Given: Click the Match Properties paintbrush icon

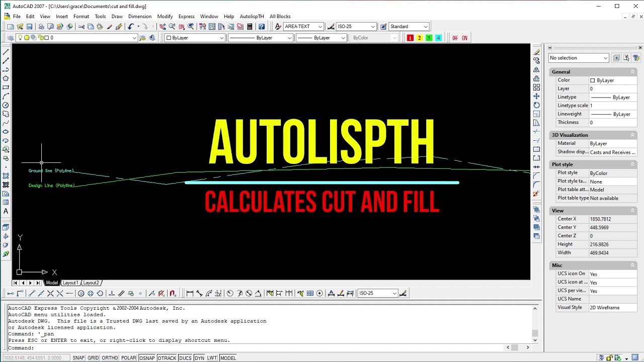Looking at the screenshot, I should pos(110,27).
